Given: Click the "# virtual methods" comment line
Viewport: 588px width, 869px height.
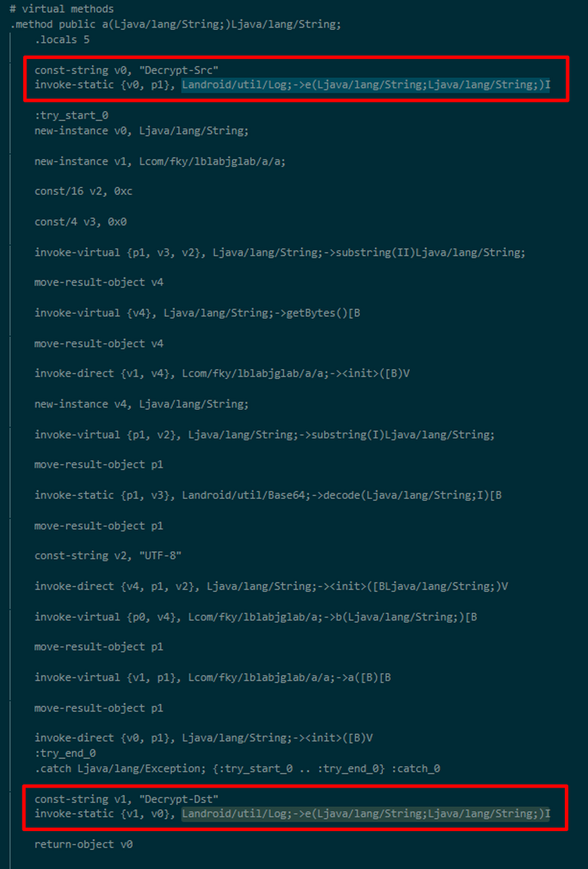Looking at the screenshot, I should point(62,10).
